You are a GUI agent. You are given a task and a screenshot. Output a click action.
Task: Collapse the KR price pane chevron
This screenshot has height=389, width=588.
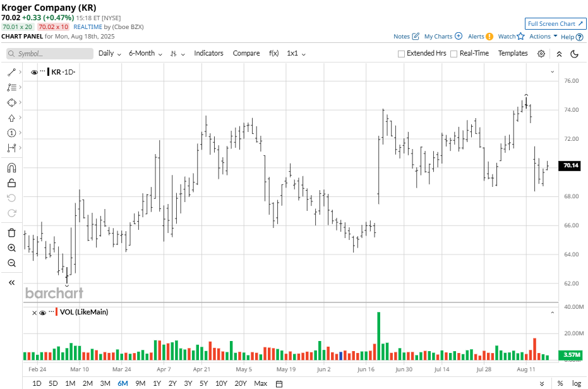coord(553,71)
